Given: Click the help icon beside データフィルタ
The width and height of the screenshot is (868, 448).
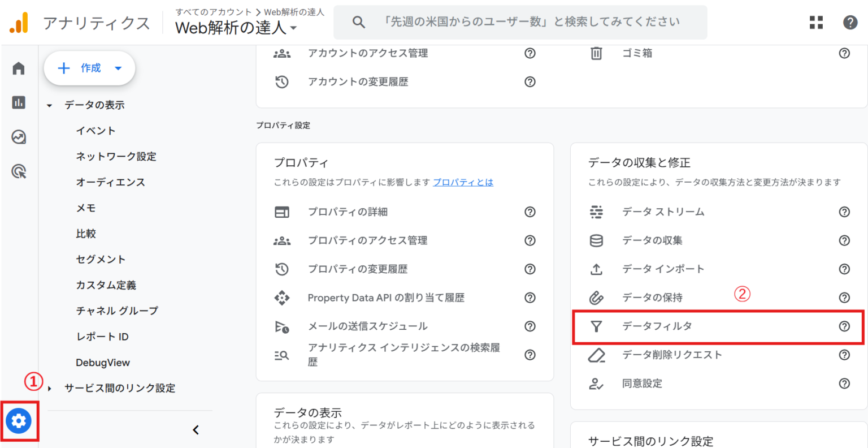Looking at the screenshot, I should point(844,326).
